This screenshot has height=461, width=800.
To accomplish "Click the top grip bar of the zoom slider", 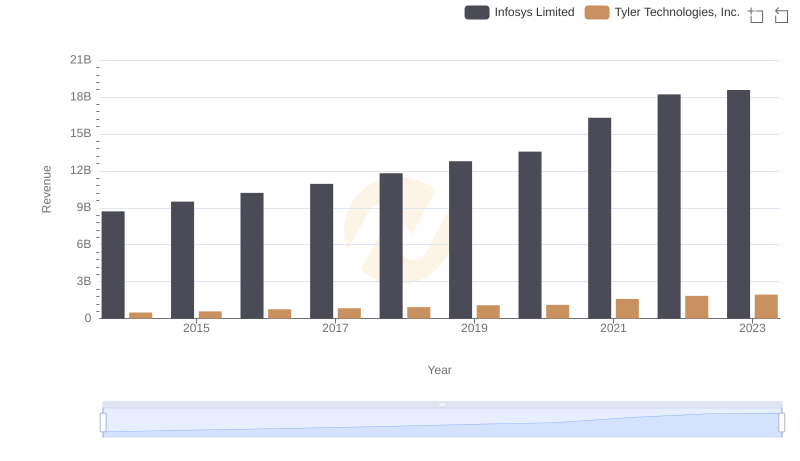I will point(442,404).
